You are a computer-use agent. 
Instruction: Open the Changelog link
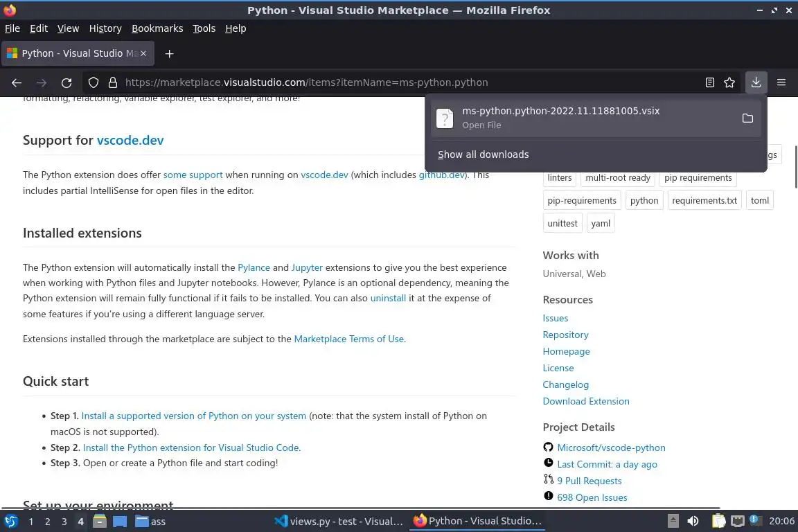(x=565, y=385)
